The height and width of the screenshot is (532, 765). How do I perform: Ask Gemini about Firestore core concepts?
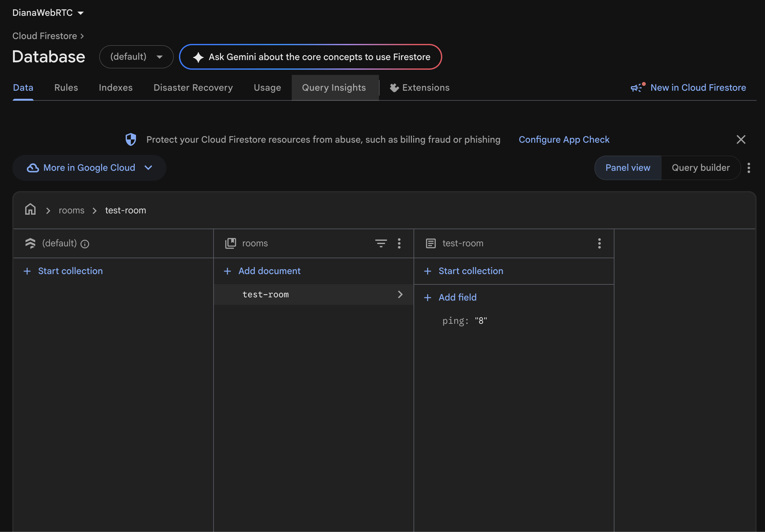310,57
